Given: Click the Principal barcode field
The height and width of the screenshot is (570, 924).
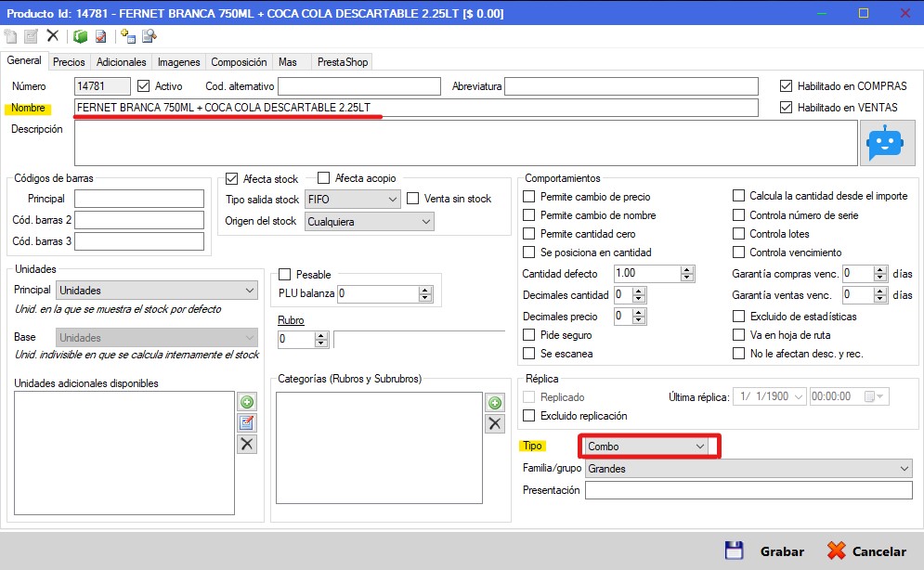Looking at the screenshot, I should (x=139, y=199).
